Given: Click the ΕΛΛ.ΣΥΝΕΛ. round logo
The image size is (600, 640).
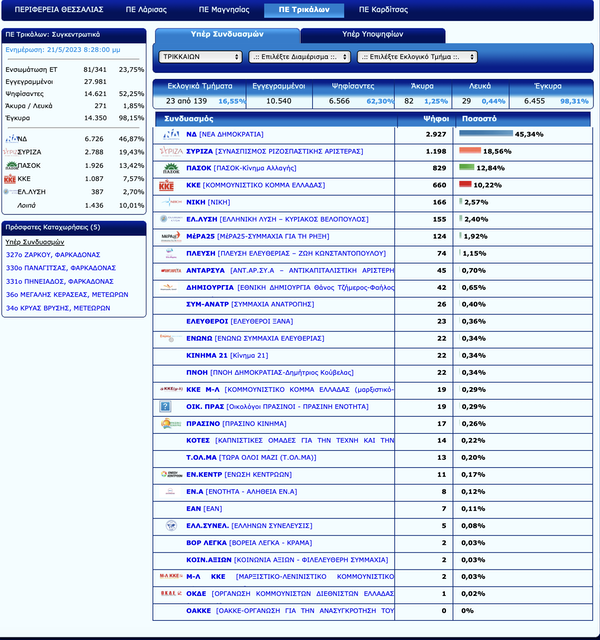Looking at the screenshot, I should (171, 526).
